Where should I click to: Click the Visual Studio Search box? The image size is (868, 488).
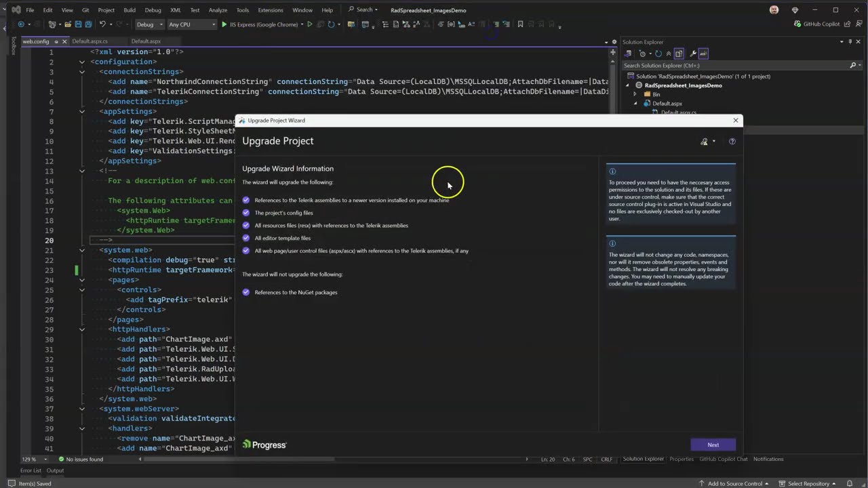[361, 9]
